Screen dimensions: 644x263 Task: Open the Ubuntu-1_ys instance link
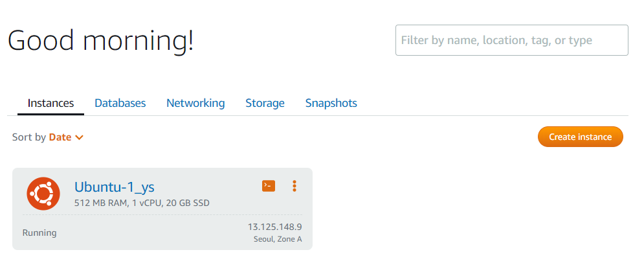[x=114, y=187]
